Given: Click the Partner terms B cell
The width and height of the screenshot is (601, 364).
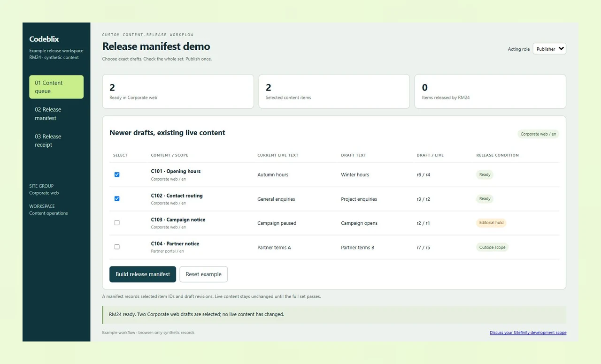Looking at the screenshot, I should coord(357,248).
